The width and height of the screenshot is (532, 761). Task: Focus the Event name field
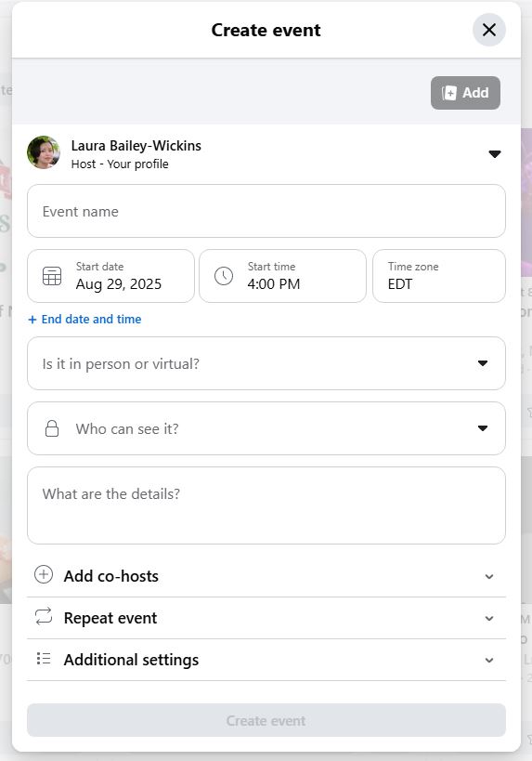click(x=266, y=211)
